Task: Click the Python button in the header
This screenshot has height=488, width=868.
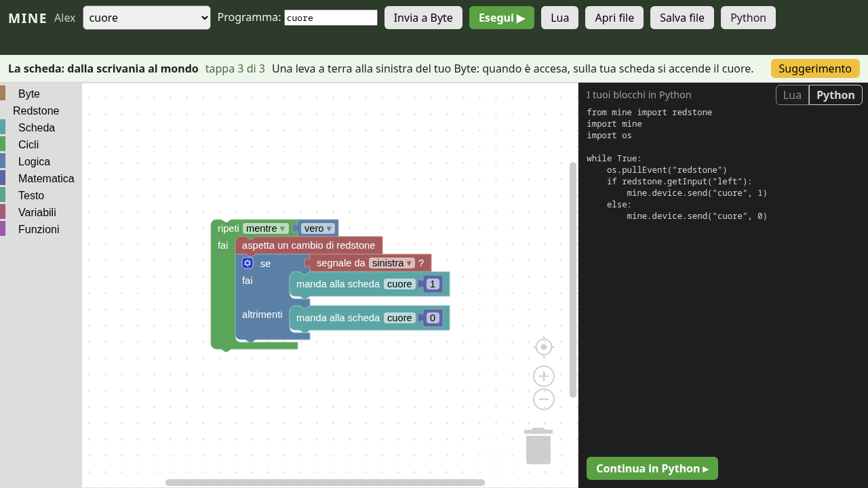Action: 748,18
